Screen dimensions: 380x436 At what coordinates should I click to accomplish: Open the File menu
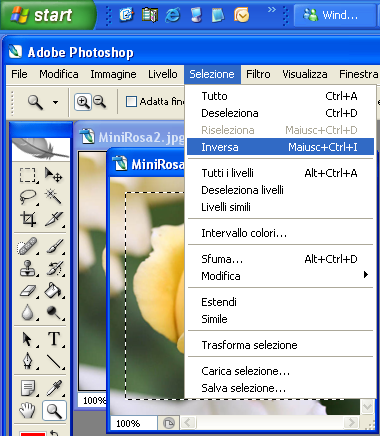[19, 74]
